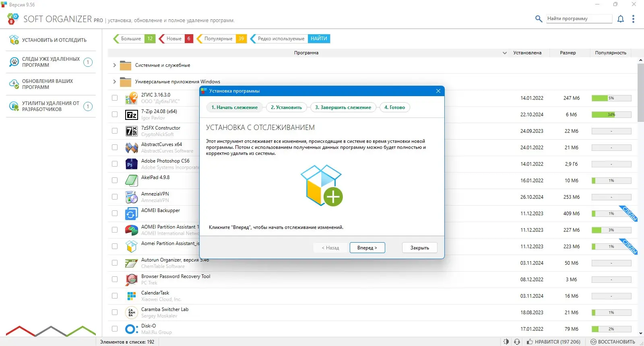The width and height of the screenshot is (644, 346).
Task: Click the 2ГИС program icon
Action: [131, 98]
